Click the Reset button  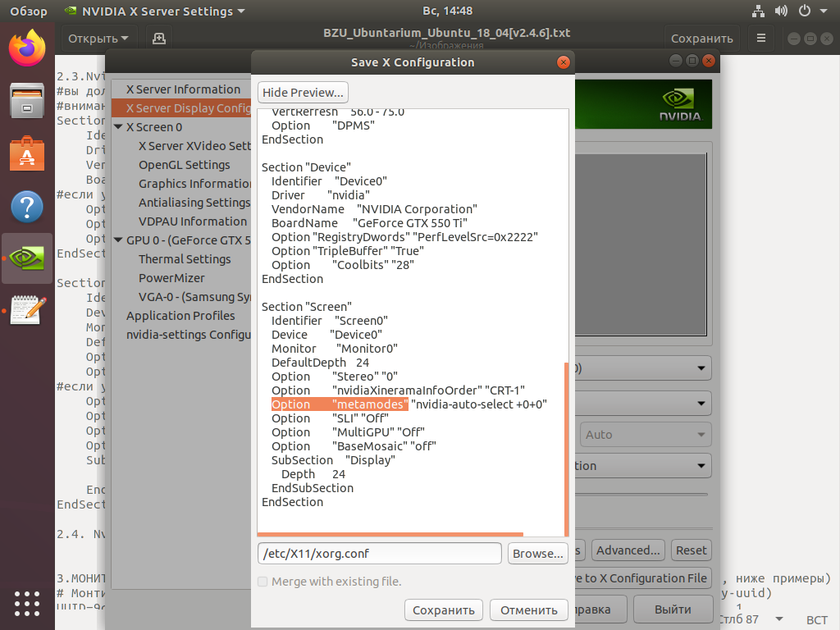(691, 550)
